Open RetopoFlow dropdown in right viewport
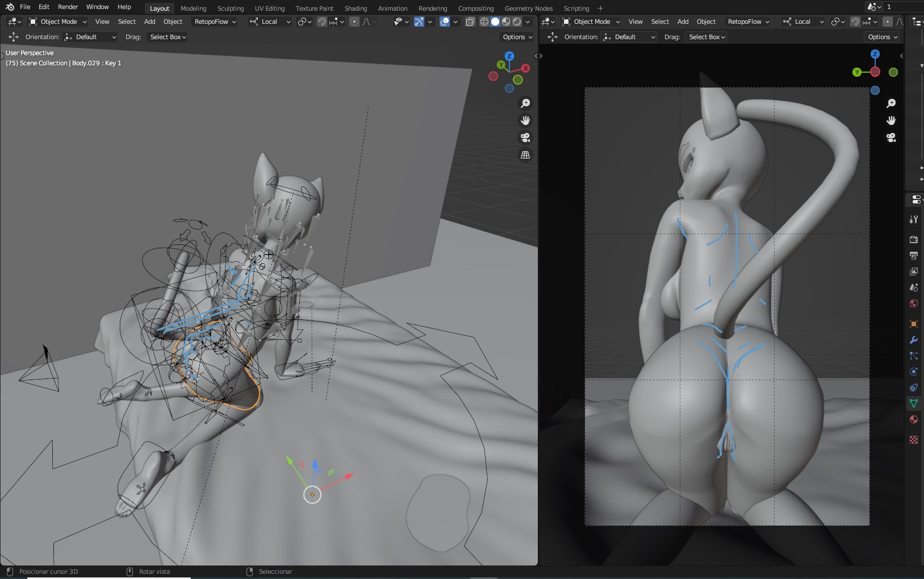The height and width of the screenshot is (579, 924). (749, 22)
